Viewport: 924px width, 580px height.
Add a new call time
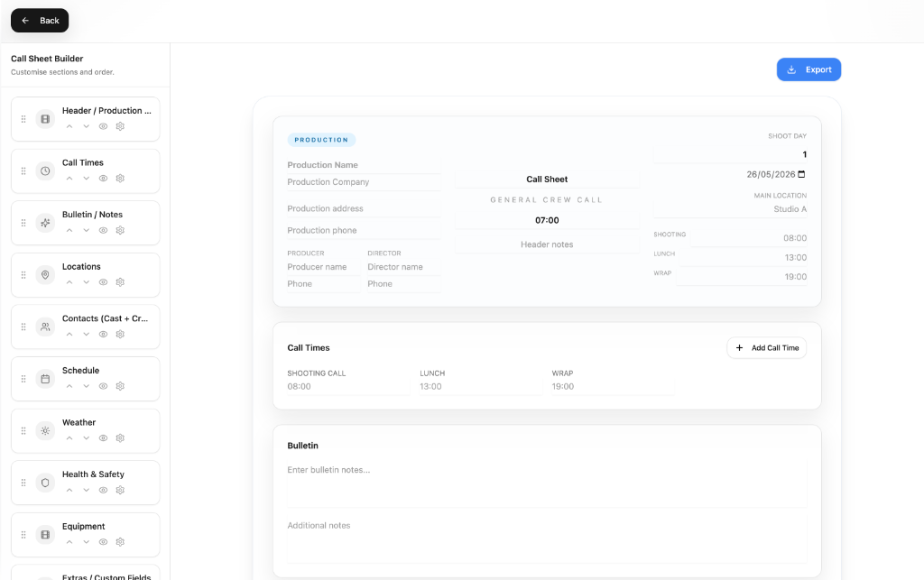[767, 348]
